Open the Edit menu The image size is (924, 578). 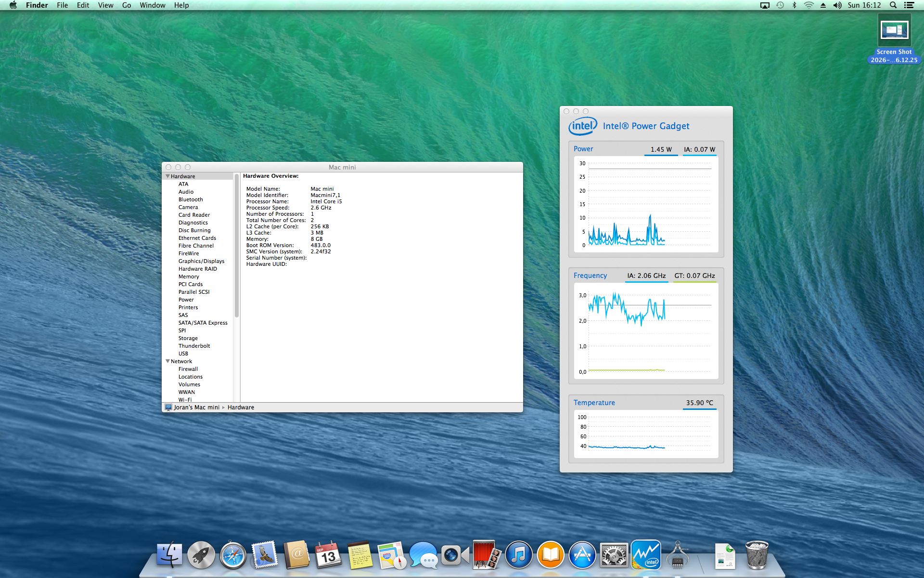83,5
